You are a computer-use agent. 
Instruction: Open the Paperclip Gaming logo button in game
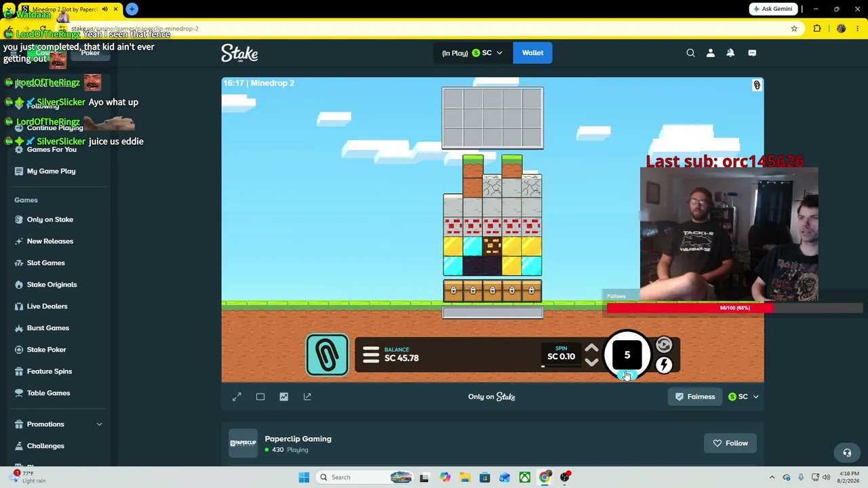327,354
